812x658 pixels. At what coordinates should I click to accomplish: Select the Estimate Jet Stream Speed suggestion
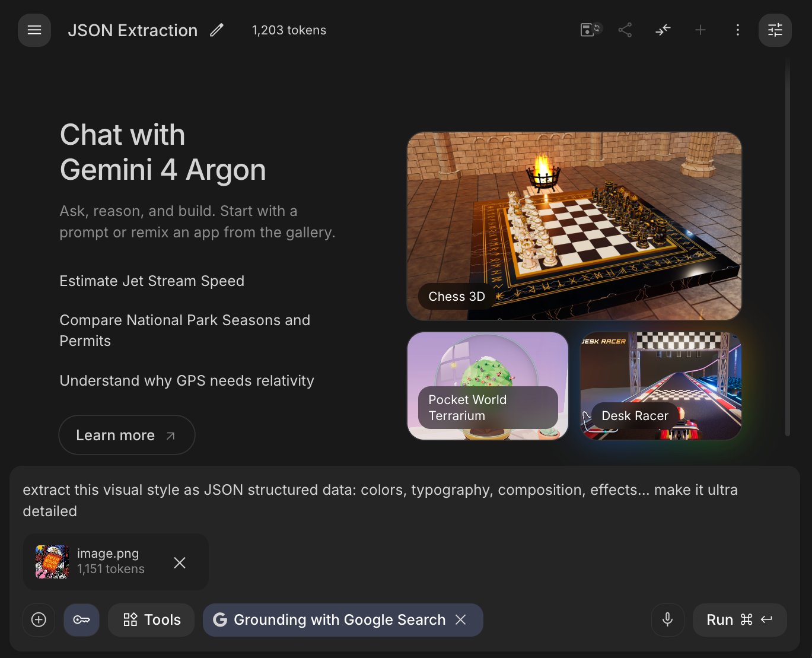pyautogui.click(x=152, y=281)
